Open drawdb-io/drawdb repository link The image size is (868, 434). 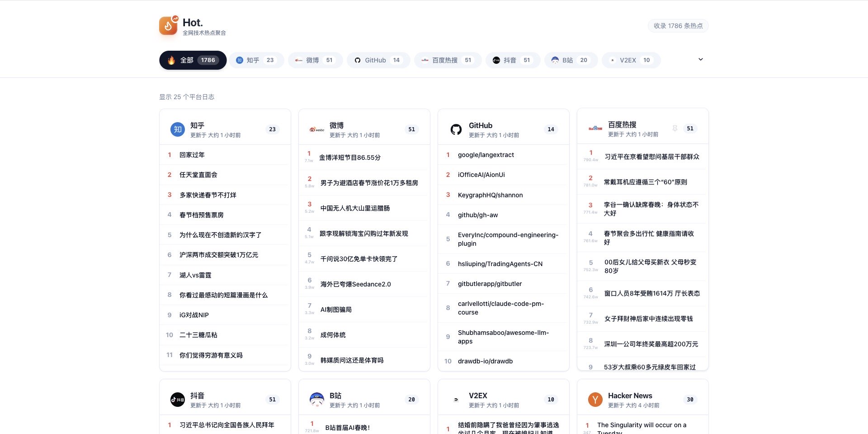tap(485, 361)
